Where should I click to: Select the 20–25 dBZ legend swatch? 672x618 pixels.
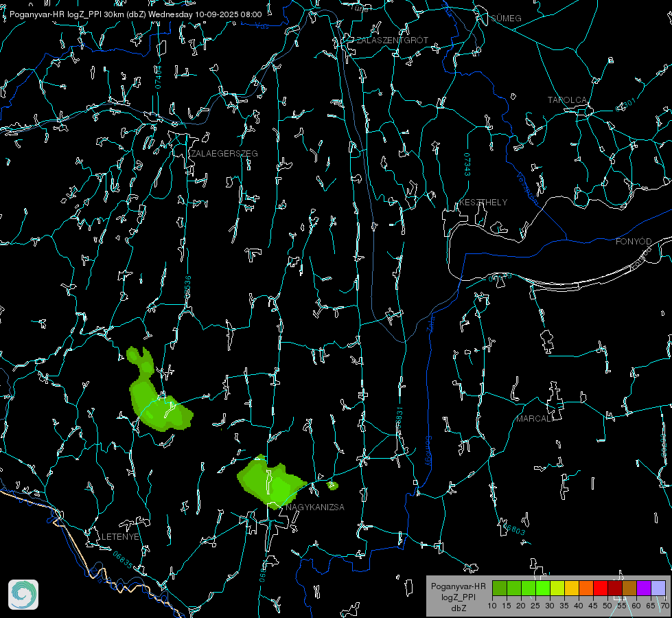[529, 588]
